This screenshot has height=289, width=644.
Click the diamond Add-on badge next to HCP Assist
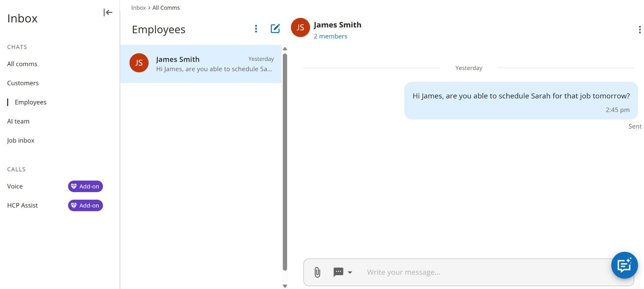[x=85, y=205]
